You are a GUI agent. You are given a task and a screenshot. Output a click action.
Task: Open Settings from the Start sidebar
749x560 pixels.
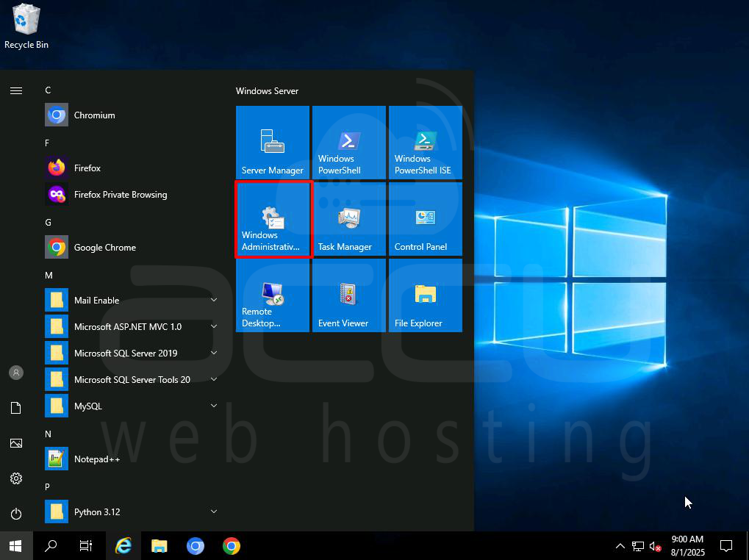coord(16,478)
